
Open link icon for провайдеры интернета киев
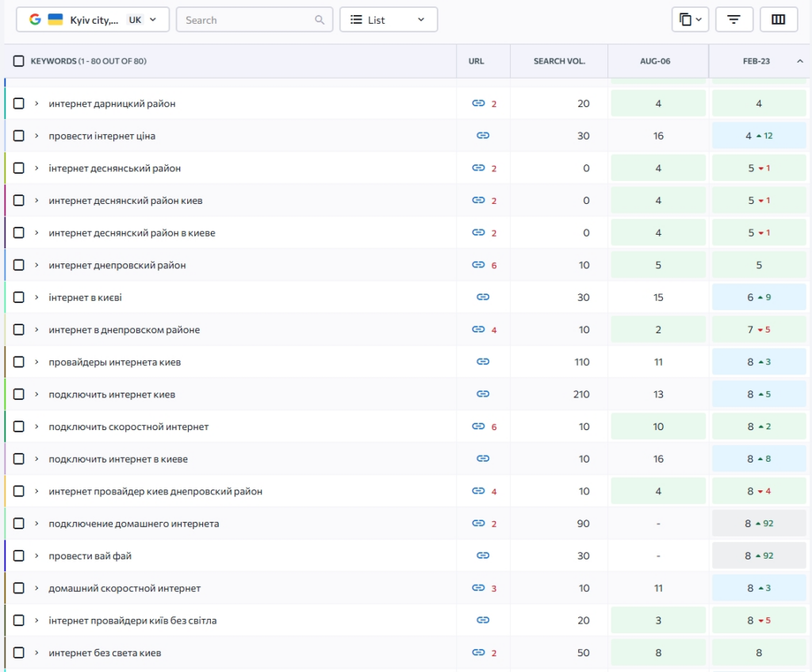tap(483, 362)
